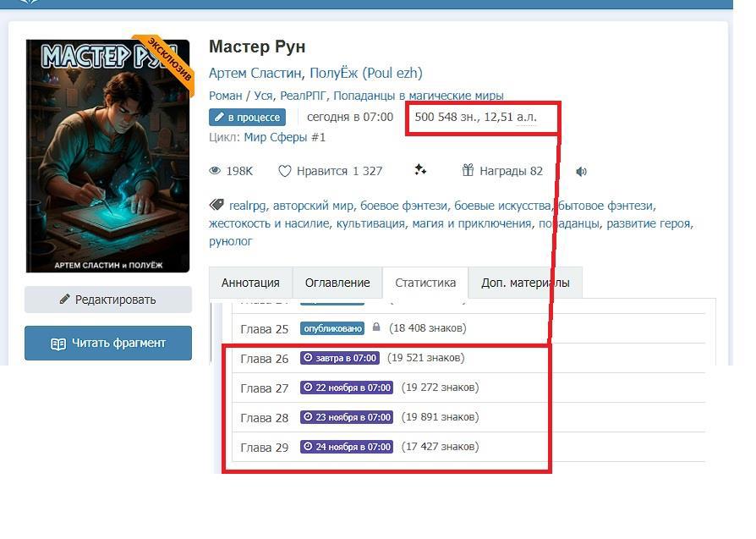Open the cycle link Мир Сферы #1

coord(284,138)
